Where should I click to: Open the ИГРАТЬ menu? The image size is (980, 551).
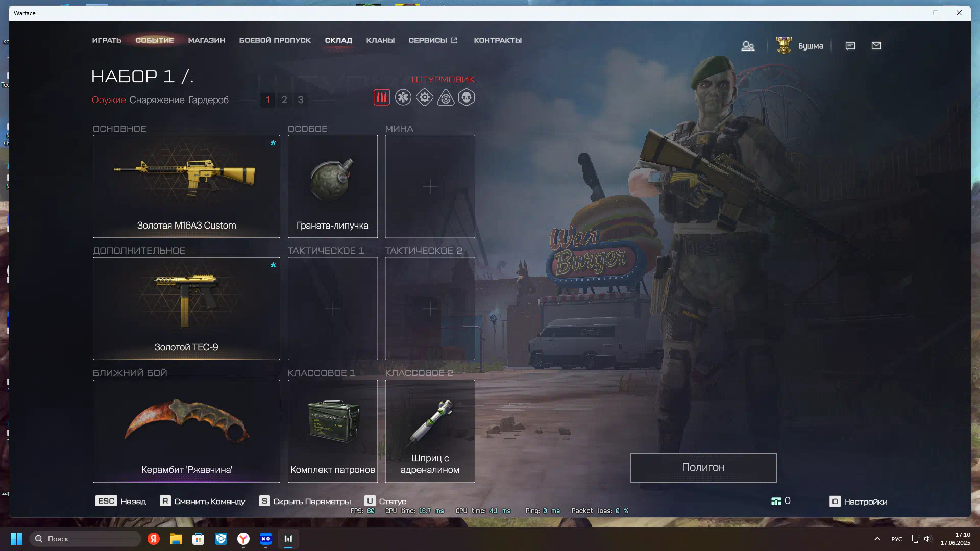point(107,40)
